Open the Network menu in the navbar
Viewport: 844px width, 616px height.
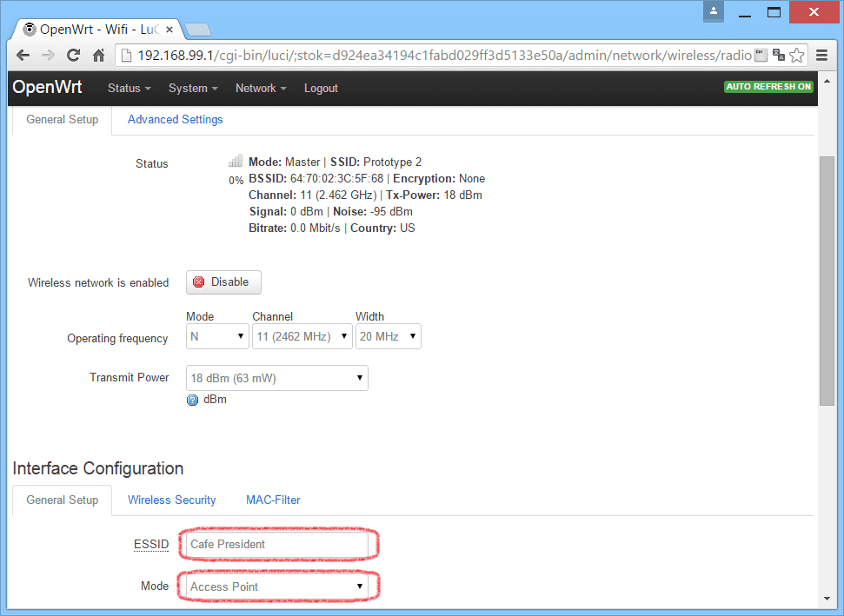click(x=260, y=88)
